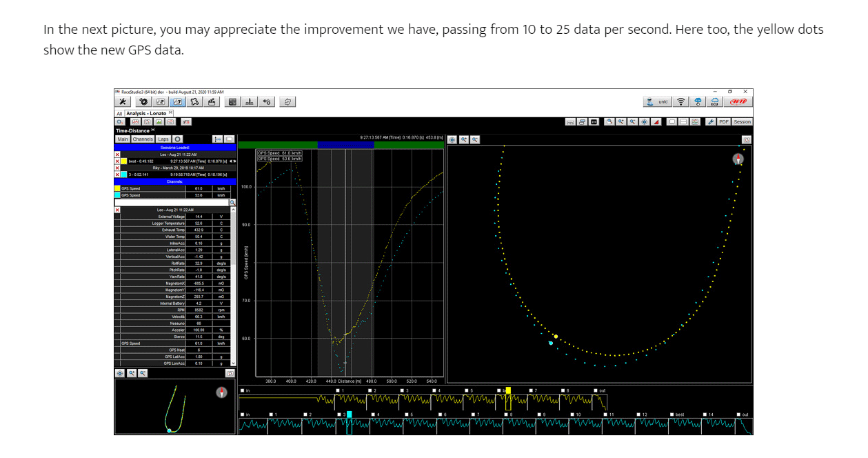Screen dimensions: 868x458
Task: Toggle the lap 8 checkbox in the yellow session strip
Action: pyautogui.click(x=563, y=390)
